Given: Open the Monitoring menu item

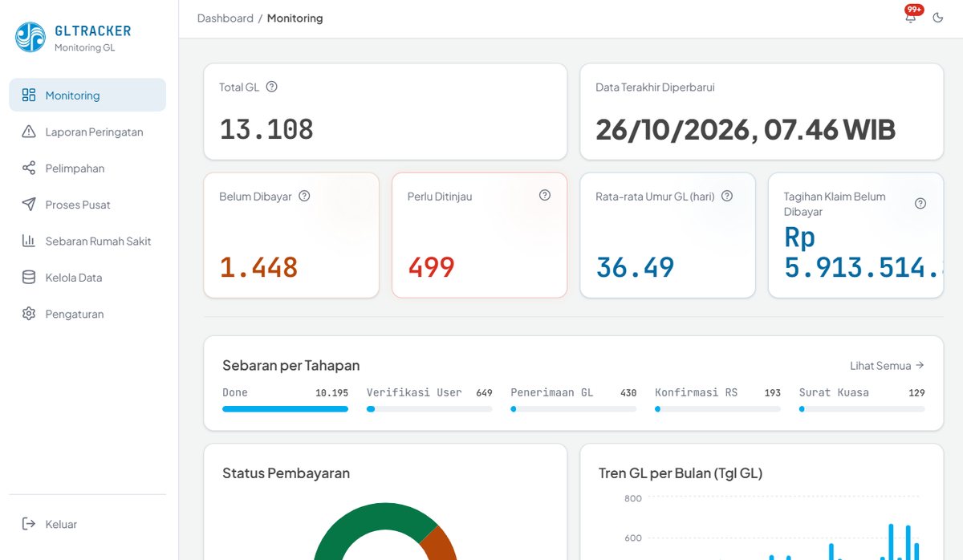Looking at the screenshot, I should point(87,95).
